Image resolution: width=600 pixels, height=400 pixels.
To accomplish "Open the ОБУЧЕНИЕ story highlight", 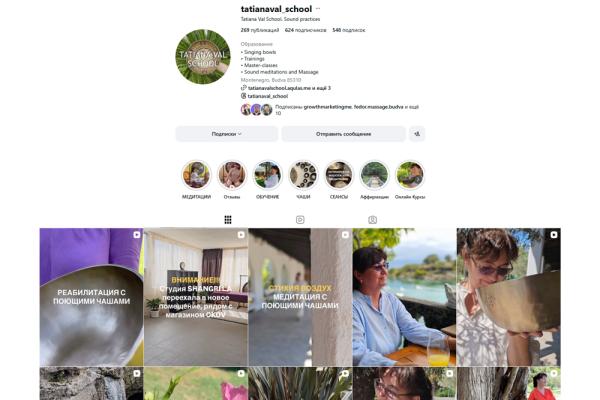I will click(x=267, y=175).
